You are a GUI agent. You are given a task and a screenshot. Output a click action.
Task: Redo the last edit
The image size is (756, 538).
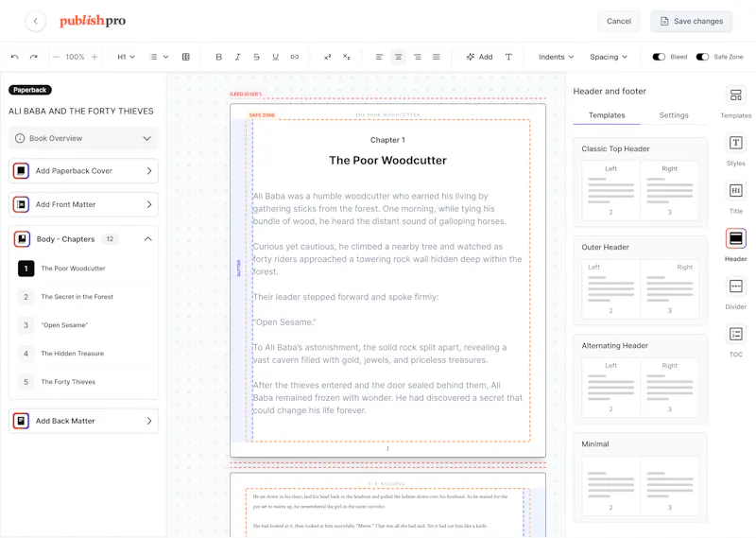pyautogui.click(x=34, y=57)
